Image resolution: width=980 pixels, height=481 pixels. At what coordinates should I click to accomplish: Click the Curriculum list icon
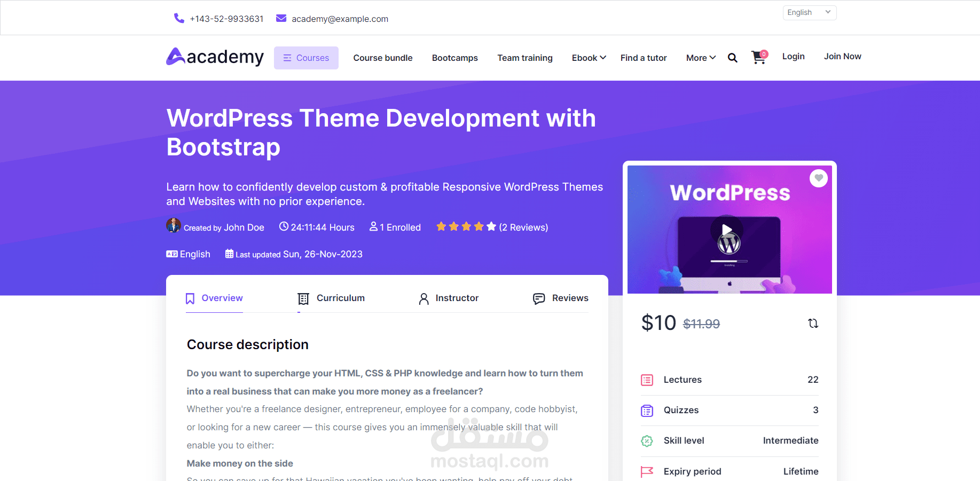[x=303, y=298]
